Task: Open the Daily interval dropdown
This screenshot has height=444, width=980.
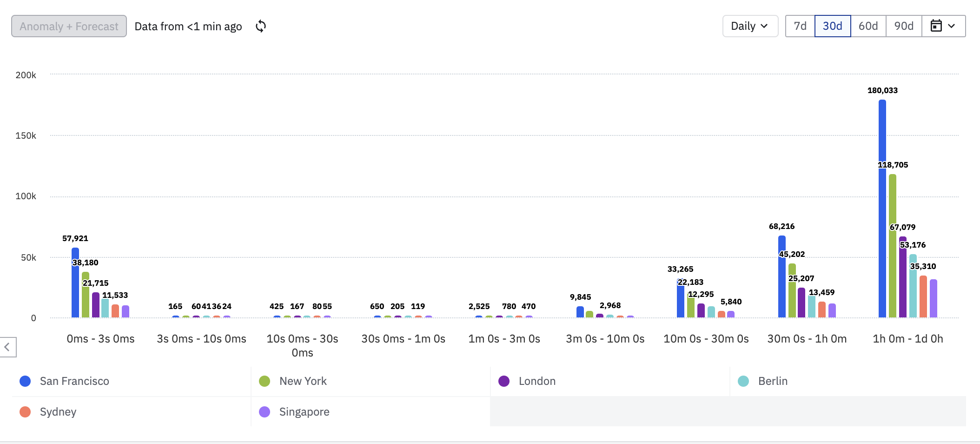Action: 750,26
